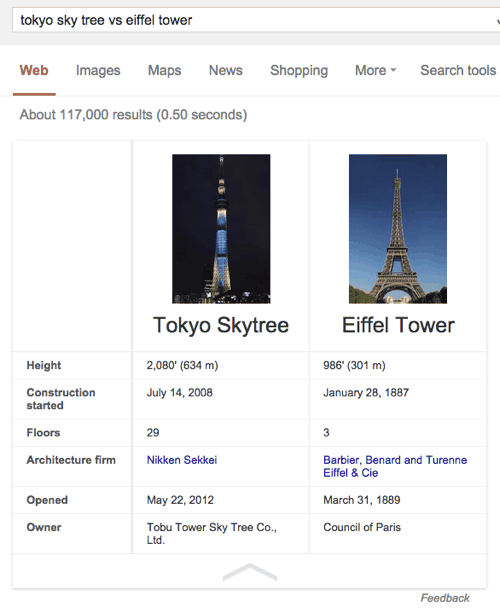This screenshot has width=500, height=613.
Task: Open the Eiffel & Cie link
Action: (x=350, y=473)
